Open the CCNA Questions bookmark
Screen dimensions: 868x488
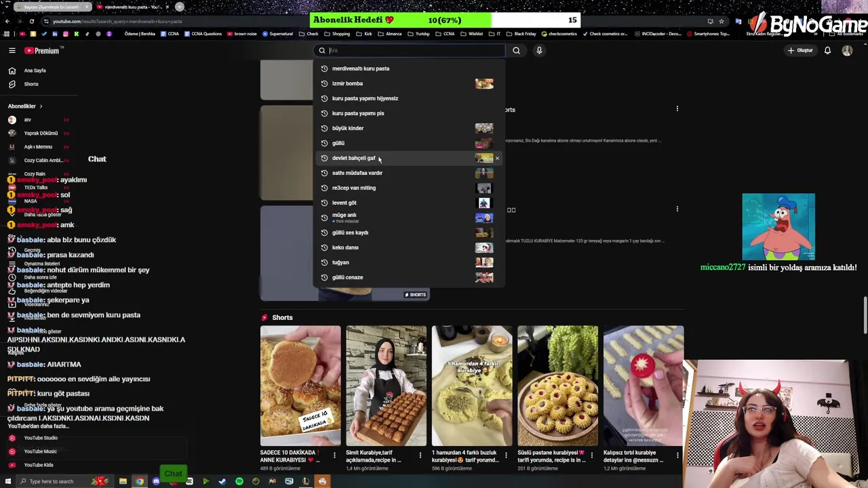point(203,34)
